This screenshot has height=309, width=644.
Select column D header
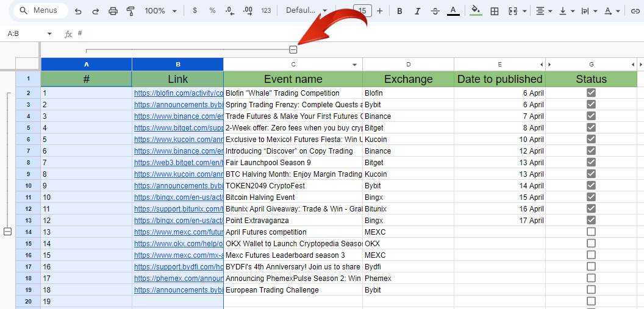(408, 65)
